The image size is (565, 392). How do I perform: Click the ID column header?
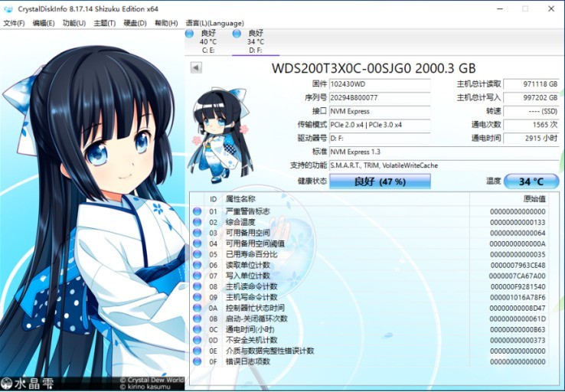pyautogui.click(x=214, y=199)
